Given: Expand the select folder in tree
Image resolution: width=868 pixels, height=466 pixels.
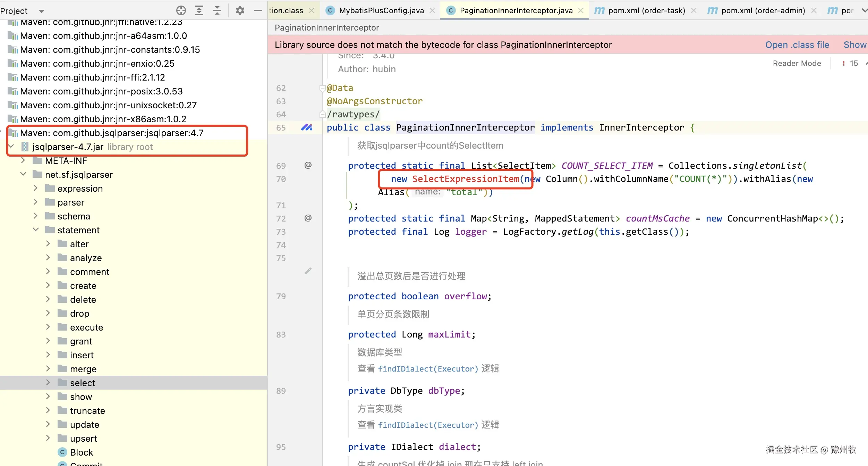Looking at the screenshot, I should [x=48, y=382].
